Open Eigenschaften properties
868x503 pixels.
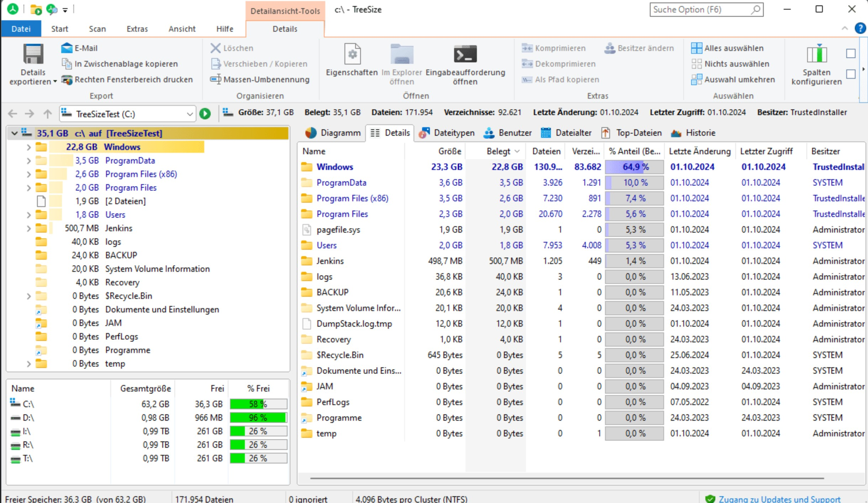point(352,60)
